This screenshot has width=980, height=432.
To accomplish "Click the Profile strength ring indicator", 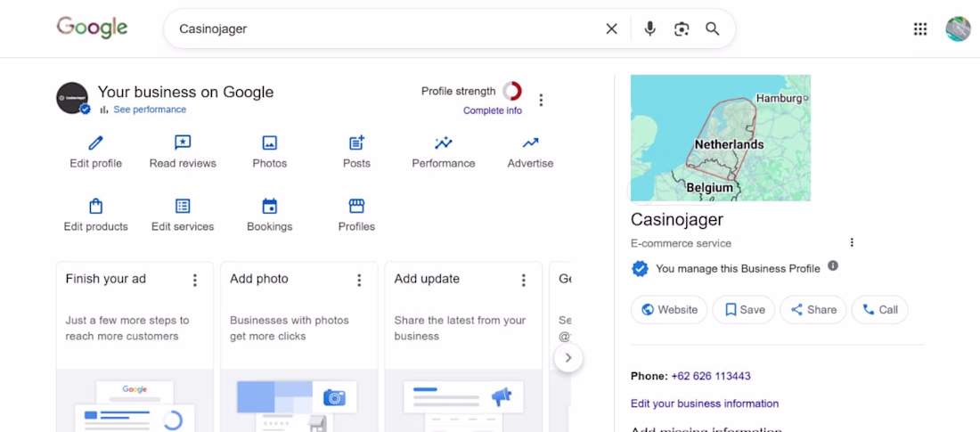I will [512, 91].
